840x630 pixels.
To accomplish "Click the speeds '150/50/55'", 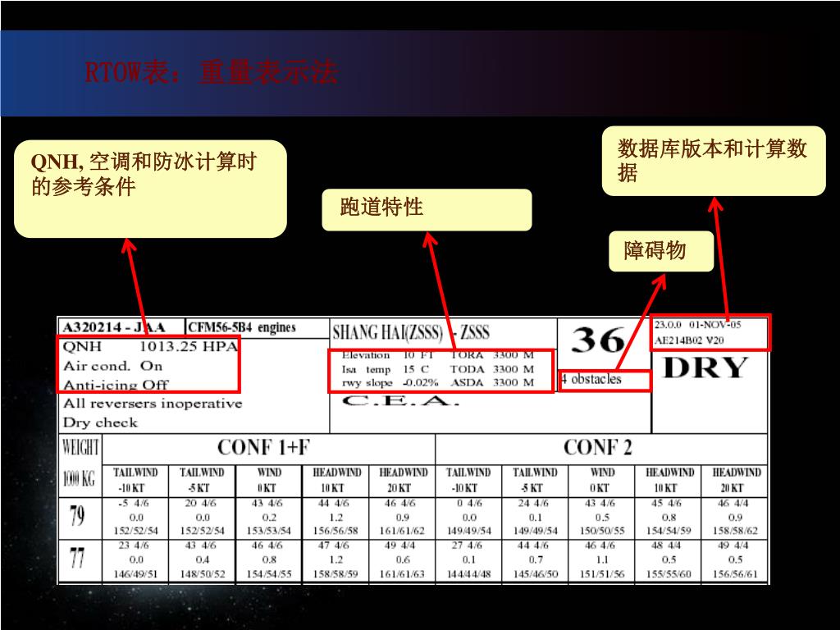I will point(601,531).
